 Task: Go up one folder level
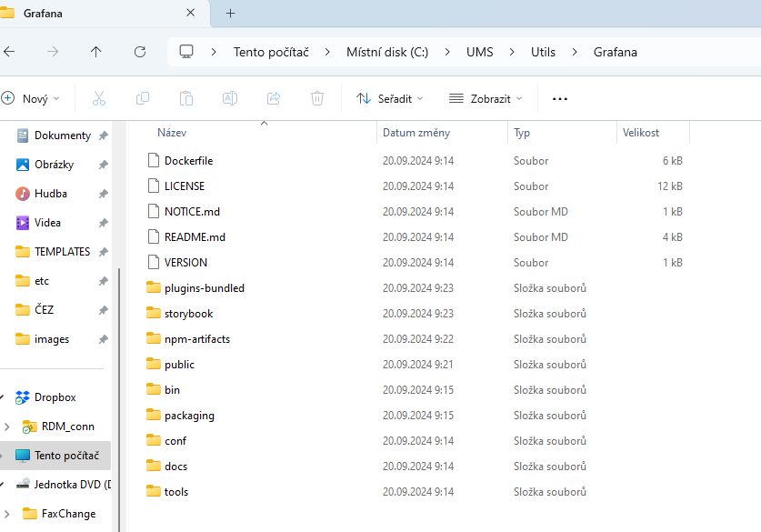click(x=96, y=52)
